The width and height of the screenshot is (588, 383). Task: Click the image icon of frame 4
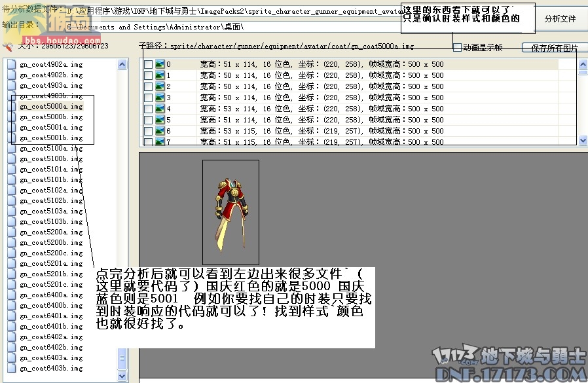pos(160,109)
